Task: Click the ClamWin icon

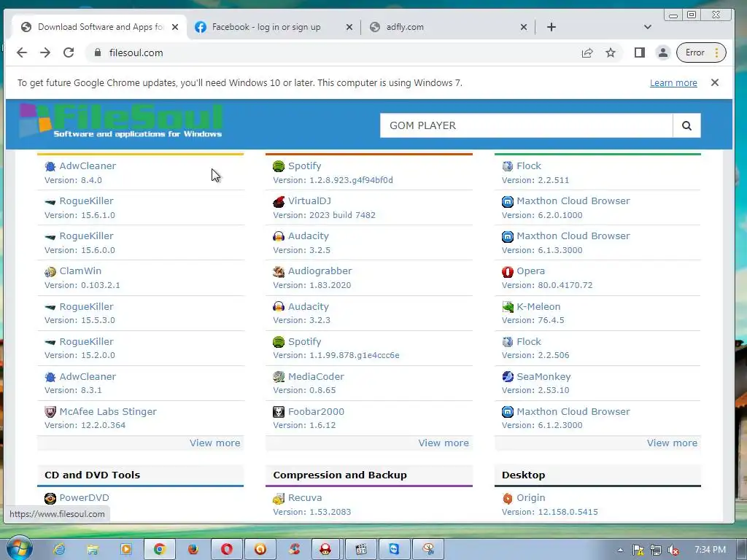Action: click(x=50, y=271)
